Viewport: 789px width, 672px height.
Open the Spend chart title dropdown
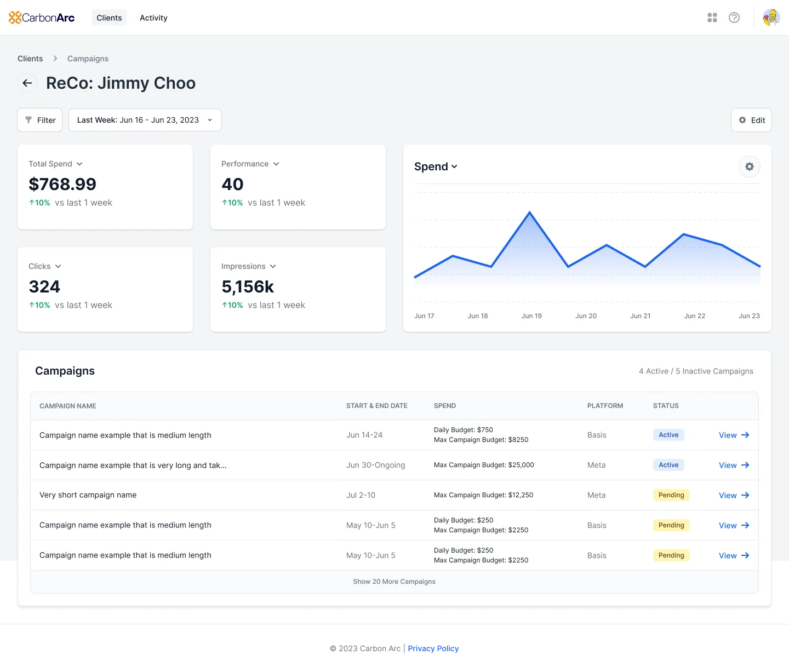click(436, 166)
